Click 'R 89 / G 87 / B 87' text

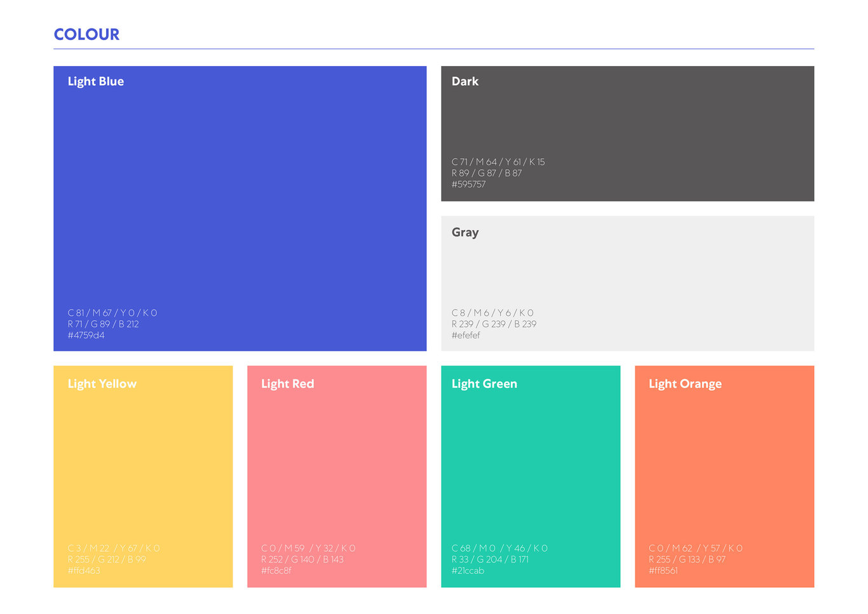487,173
